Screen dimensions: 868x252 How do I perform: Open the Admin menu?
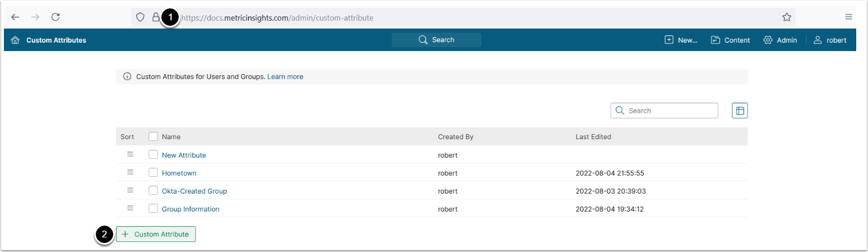click(x=780, y=40)
